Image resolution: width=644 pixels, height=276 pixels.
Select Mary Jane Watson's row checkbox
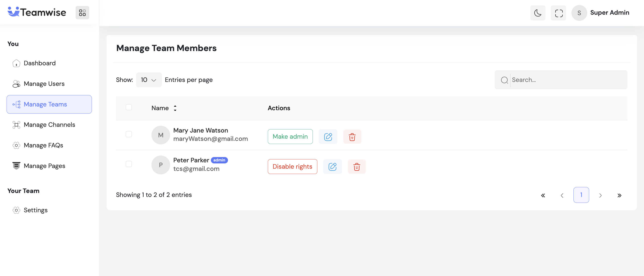[x=128, y=134]
